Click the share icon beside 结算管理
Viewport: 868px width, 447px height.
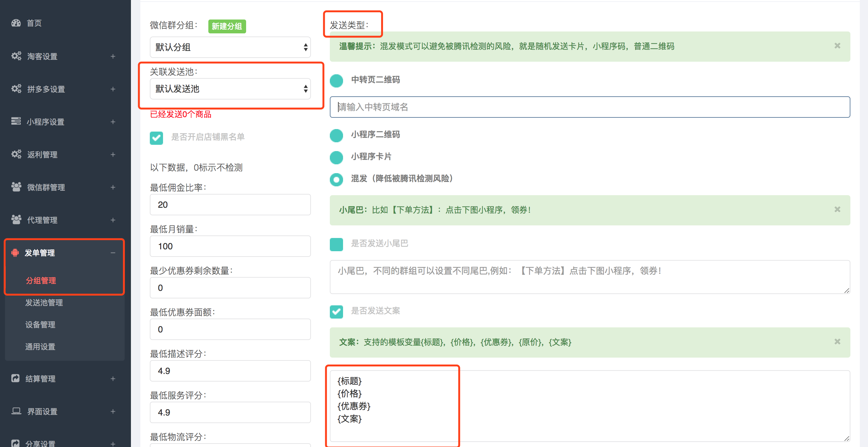(x=15, y=378)
